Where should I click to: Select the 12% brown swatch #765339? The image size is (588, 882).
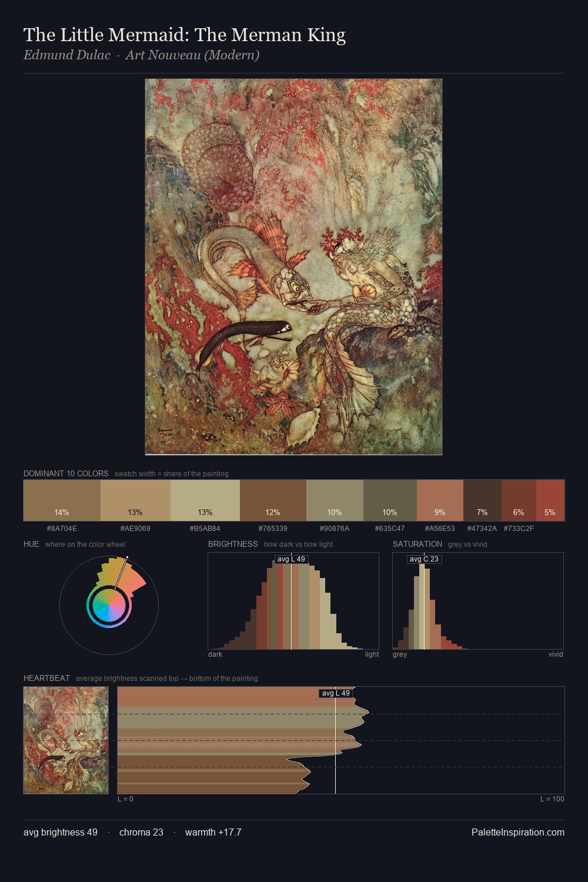[x=273, y=500]
